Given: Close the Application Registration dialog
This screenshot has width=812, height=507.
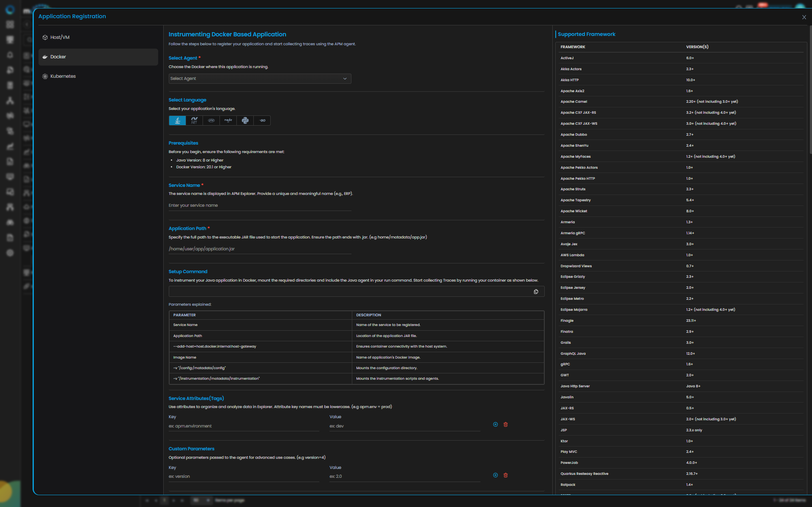Looking at the screenshot, I should [804, 17].
